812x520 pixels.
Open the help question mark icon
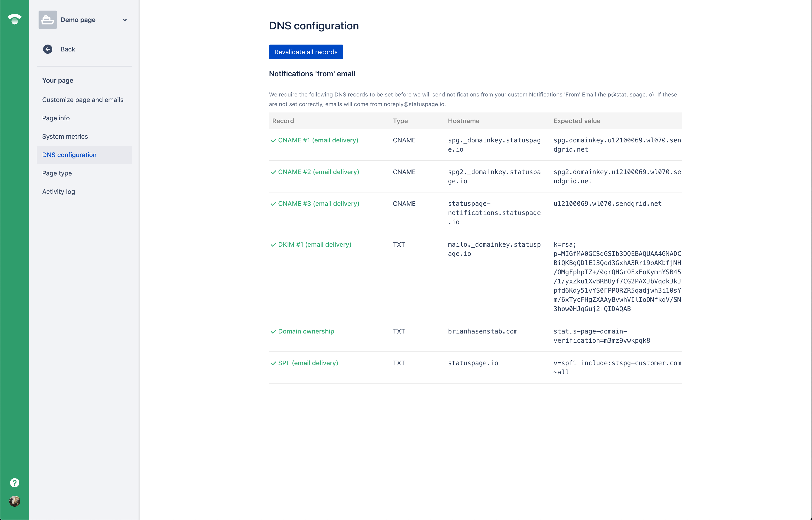(14, 483)
